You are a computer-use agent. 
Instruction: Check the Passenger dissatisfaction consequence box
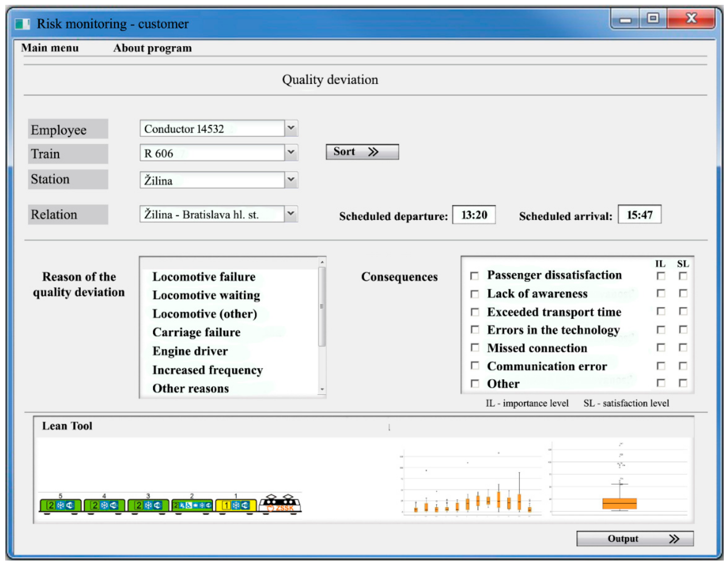(474, 276)
